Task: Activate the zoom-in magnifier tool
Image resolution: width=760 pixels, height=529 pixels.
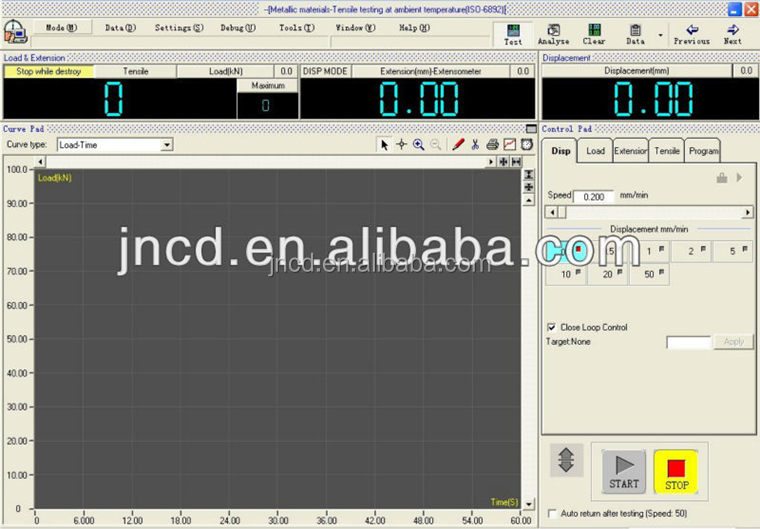Action: (x=418, y=144)
